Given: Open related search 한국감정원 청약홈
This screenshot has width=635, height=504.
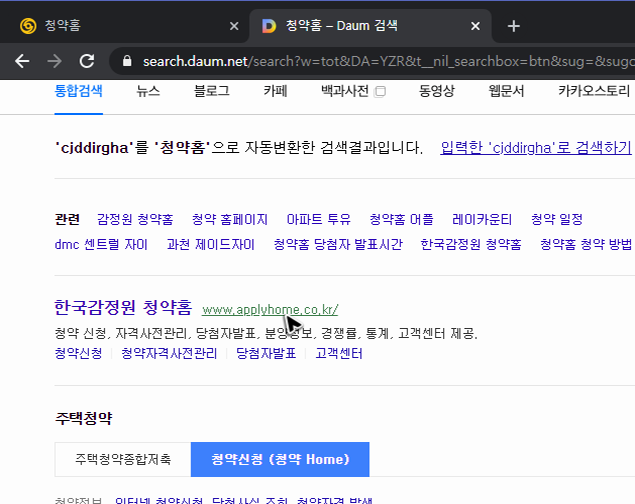Looking at the screenshot, I should pos(471,245).
